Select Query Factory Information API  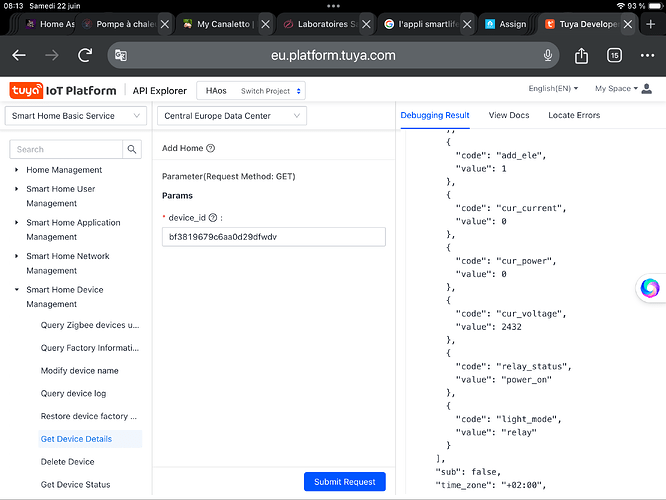(90, 348)
